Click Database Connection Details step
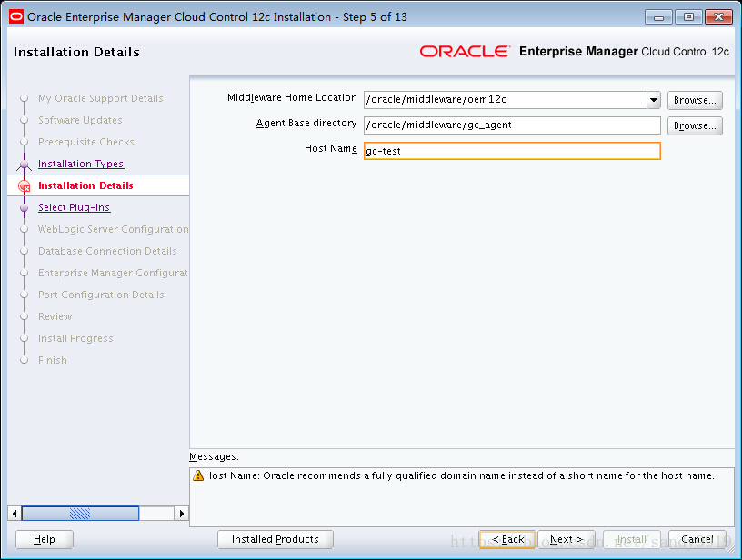 (x=107, y=251)
